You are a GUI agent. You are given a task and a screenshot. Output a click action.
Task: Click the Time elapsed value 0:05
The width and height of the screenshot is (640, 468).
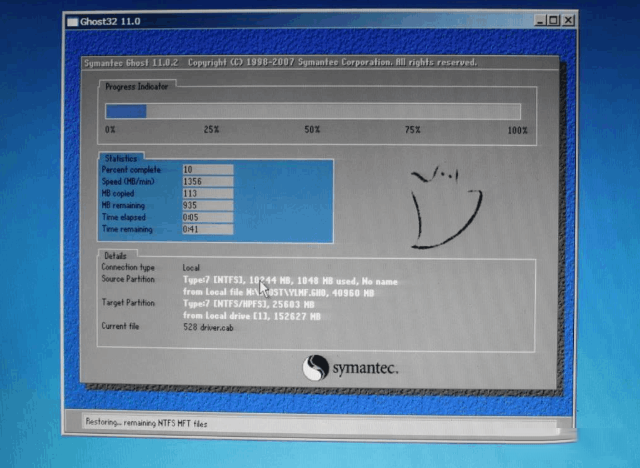(x=208, y=217)
